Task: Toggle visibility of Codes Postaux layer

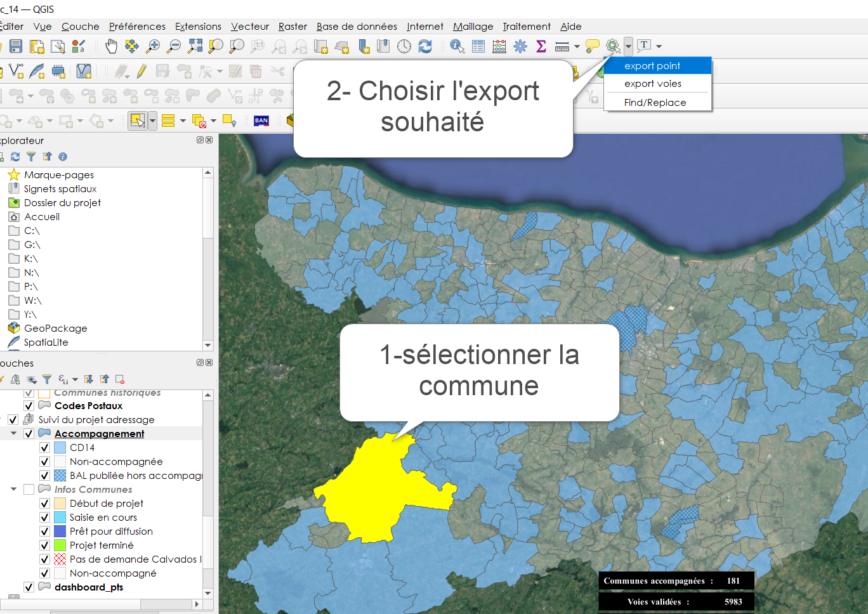Action: coord(29,406)
